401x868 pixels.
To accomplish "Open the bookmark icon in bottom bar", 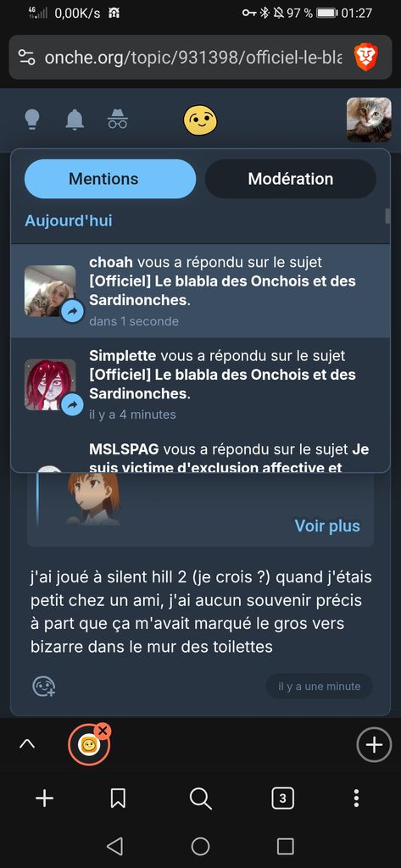I will click(118, 798).
